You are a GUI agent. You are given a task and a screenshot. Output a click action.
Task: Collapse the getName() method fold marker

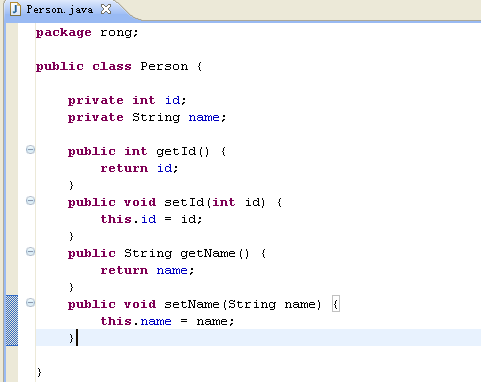(x=30, y=252)
